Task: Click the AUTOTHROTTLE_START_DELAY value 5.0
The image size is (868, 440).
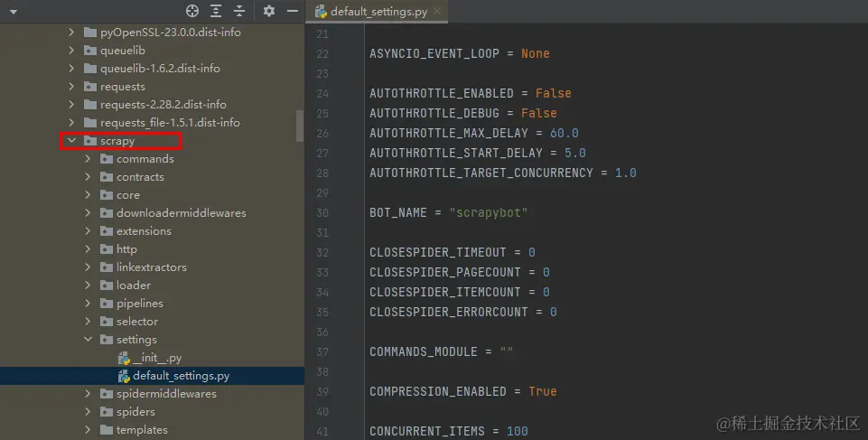Action: (575, 153)
